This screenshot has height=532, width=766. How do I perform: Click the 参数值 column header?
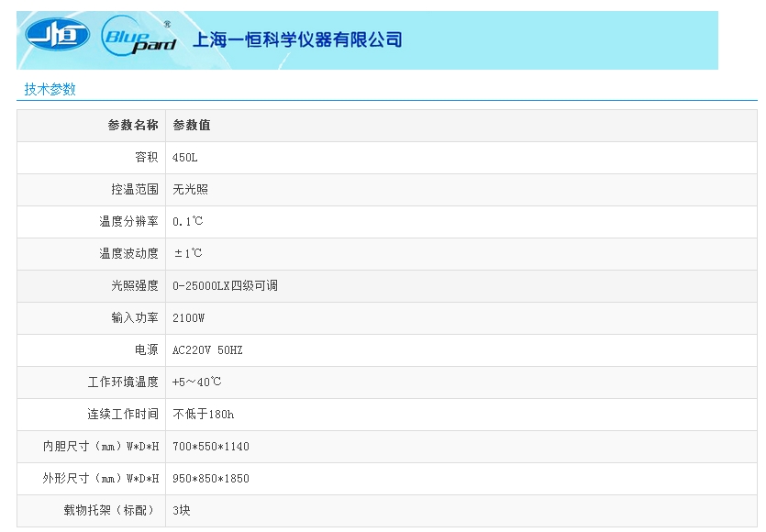pyautogui.click(x=192, y=126)
